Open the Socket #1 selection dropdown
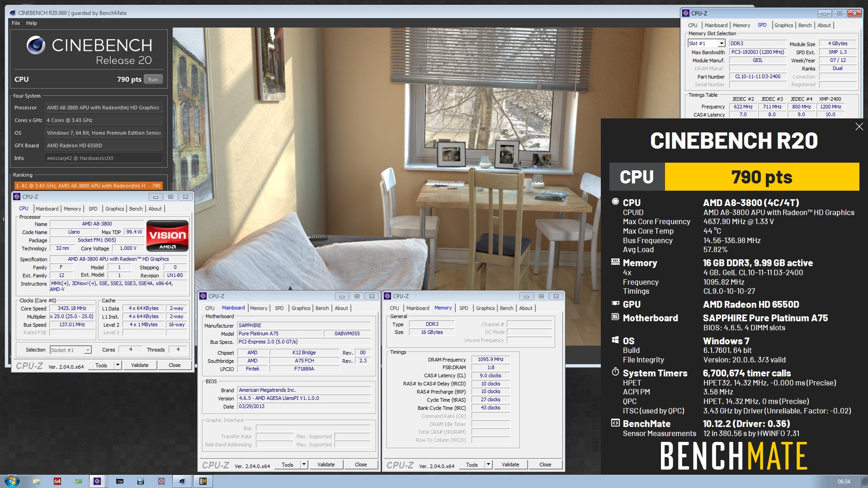Image resolution: width=868 pixels, height=488 pixels. click(x=88, y=350)
